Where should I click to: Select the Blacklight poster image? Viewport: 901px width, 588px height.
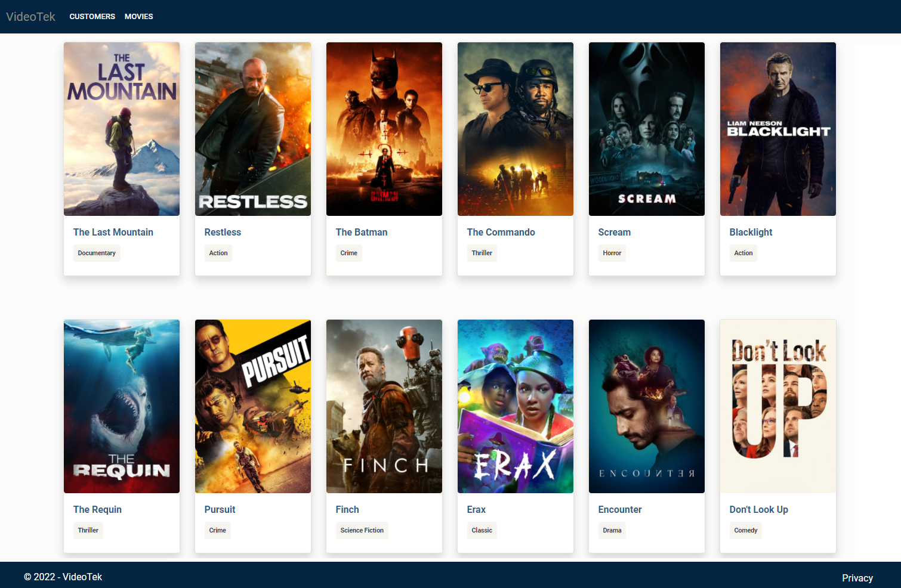pyautogui.click(x=778, y=129)
